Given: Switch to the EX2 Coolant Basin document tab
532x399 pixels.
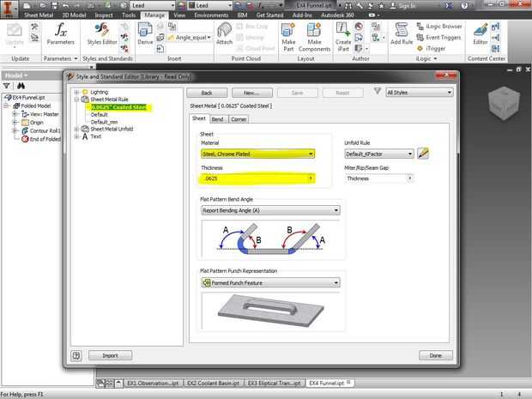Looking at the screenshot, I should pos(213,383).
